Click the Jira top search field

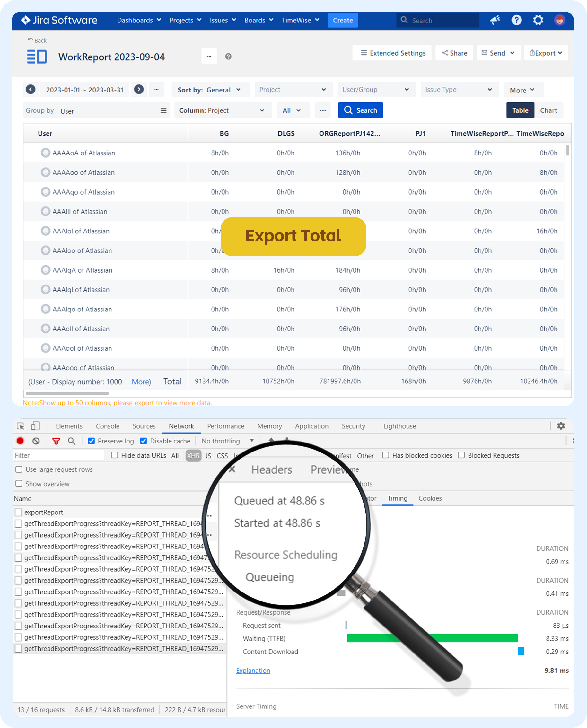click(438, 20)
